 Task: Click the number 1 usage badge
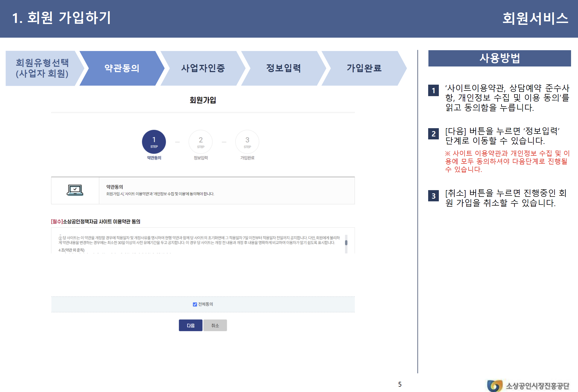coord(433,91)
